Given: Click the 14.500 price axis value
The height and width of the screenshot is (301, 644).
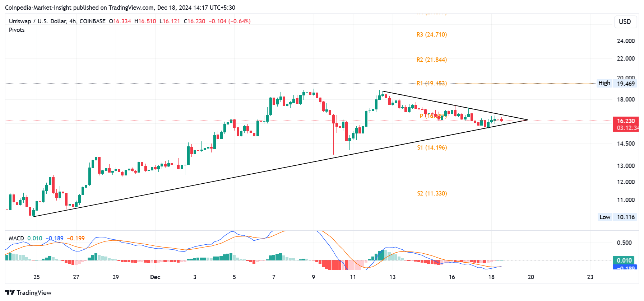Looking at the screenshot, I should pos(626,144).
